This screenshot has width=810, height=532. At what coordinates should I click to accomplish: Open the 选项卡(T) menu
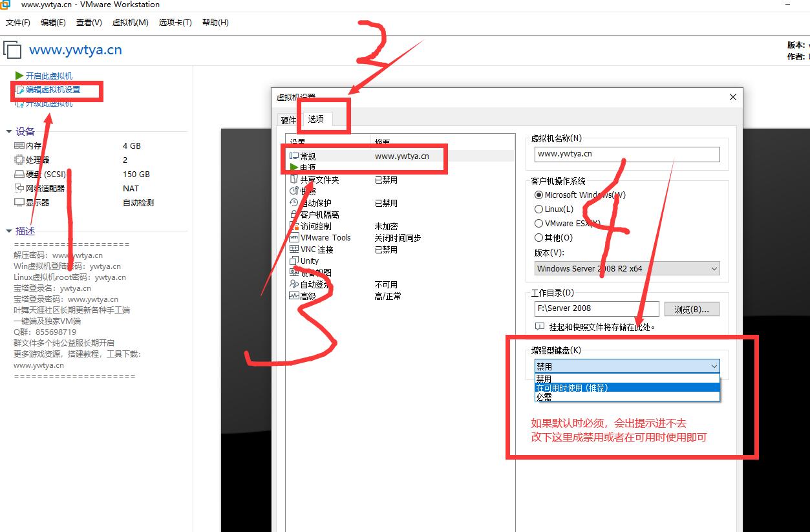pyautogui.click(x=175, y=23)
